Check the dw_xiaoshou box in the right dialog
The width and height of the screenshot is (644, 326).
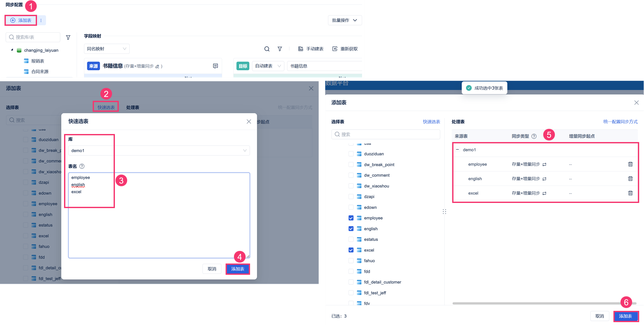tap(351, 186)
